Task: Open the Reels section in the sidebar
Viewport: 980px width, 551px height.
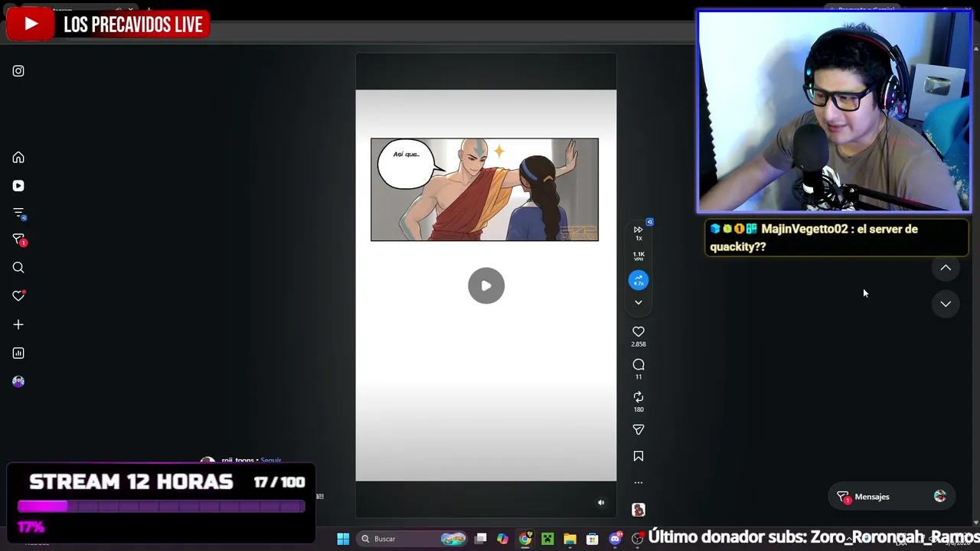Action: tap(18, 186)
